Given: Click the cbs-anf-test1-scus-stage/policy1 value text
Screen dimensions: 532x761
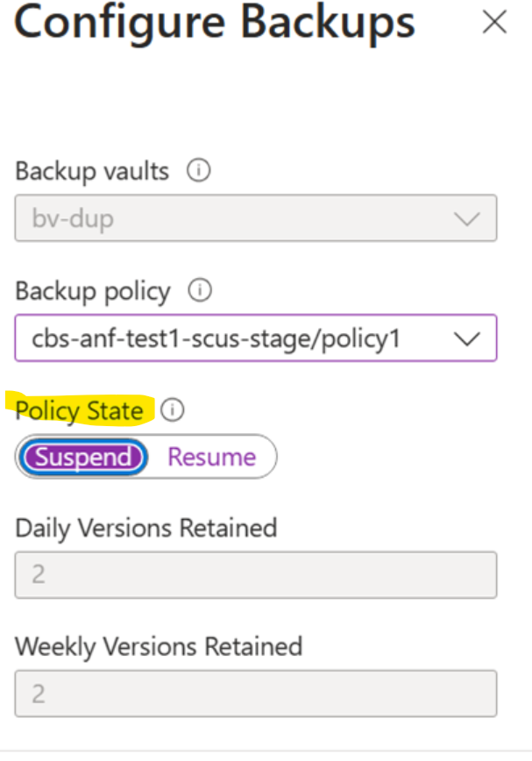Looking at the screenshot, I should pos(216,338).
